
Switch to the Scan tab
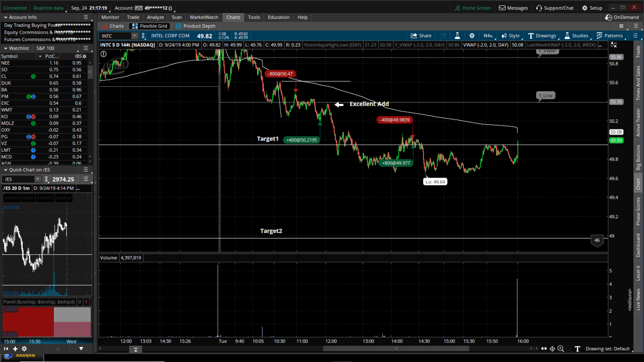pyautogui.click(x=177, y=17)
